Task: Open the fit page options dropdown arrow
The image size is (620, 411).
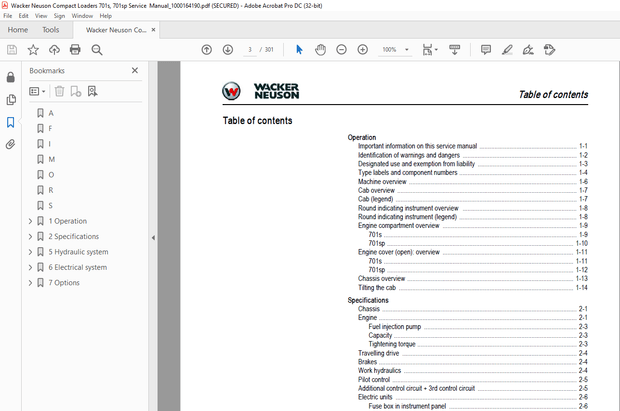Action: pos(436,50)
